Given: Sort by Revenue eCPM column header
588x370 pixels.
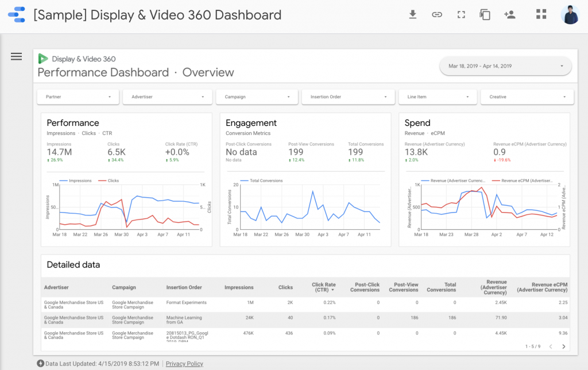Looking at the screenshot, I should [542, 287].
